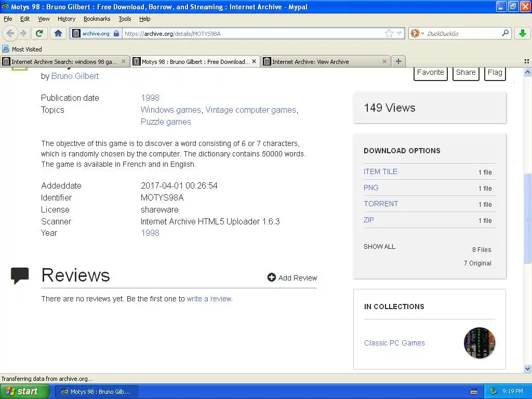Click the vertical scrollbar thumb

coord(527,218)
